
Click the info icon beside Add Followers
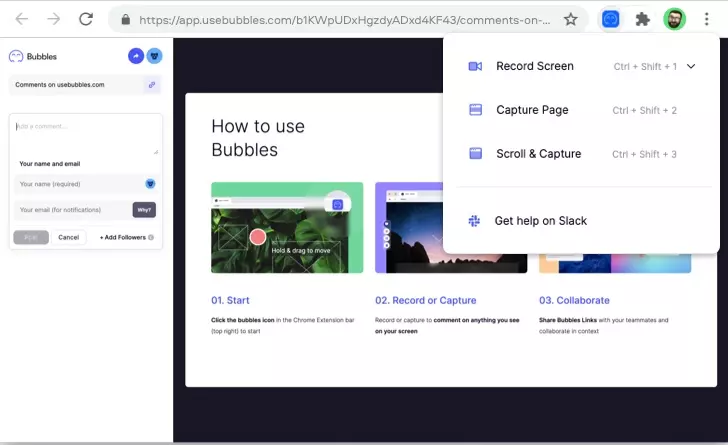point(151,237)
